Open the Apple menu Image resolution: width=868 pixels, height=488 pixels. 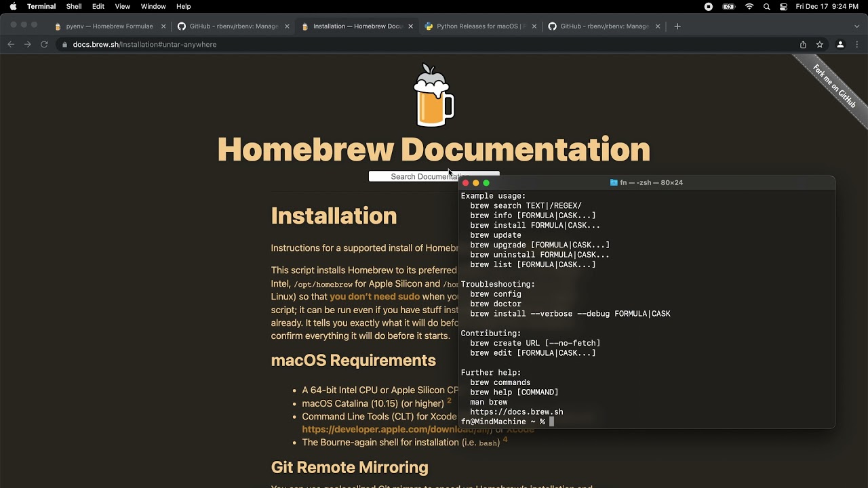pyautogui.click(x=13, y=6)
